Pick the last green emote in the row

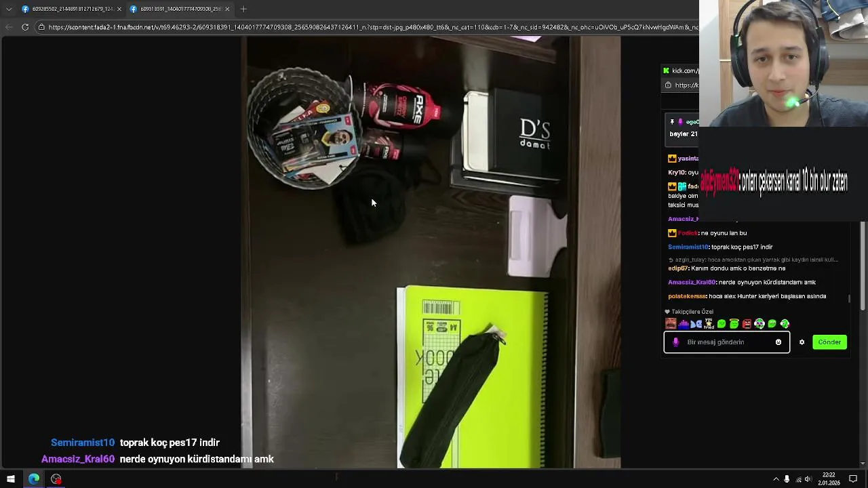[785, 324]
